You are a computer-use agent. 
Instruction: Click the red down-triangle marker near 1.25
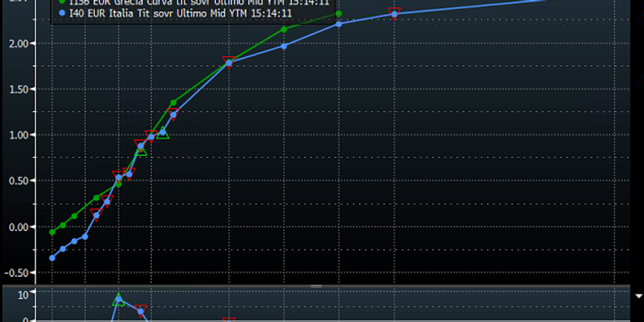[x=173, y=114]
